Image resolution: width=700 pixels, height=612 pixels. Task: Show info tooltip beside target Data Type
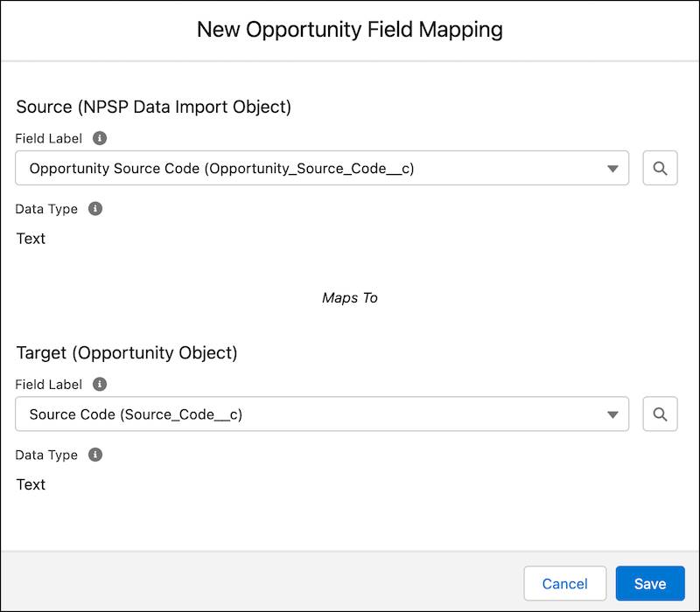95,455
